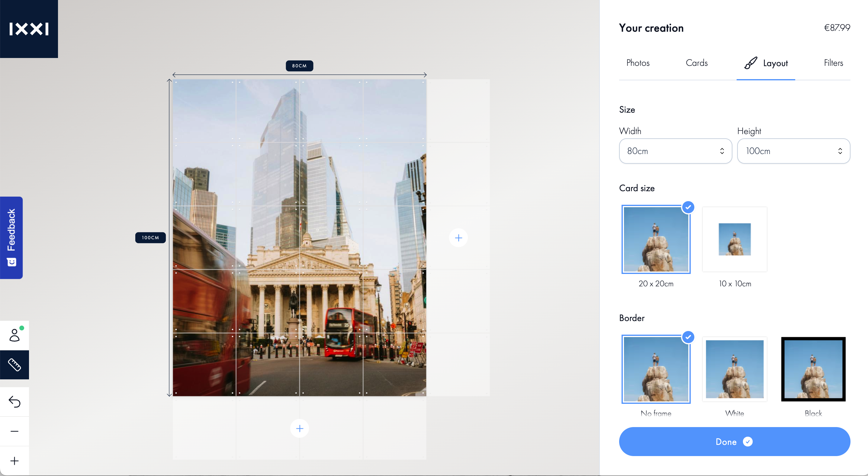Select the 20 x 20cm card size
Viewport: 868px width, 476px height.
[x=656, y=239]
